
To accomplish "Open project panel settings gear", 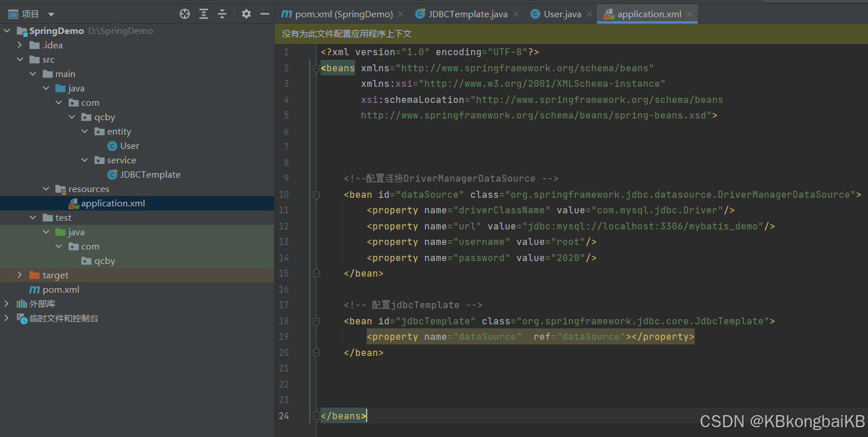I will pos(246,14).
